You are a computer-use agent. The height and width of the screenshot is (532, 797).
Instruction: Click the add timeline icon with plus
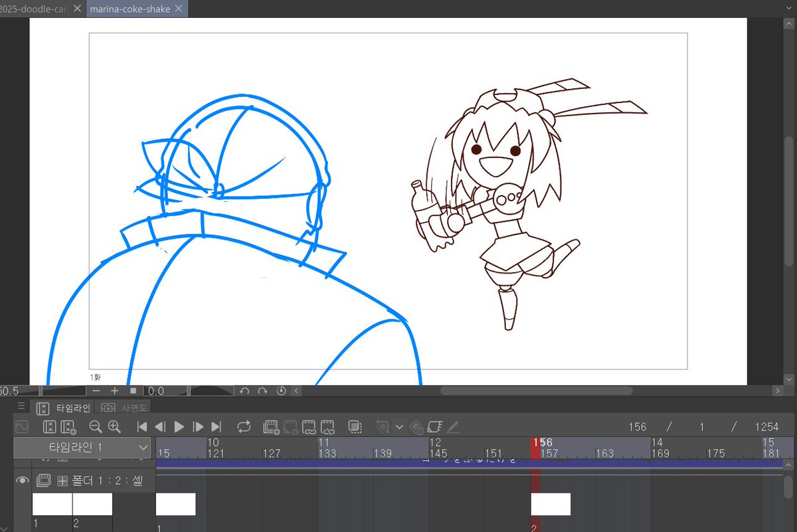68,427
